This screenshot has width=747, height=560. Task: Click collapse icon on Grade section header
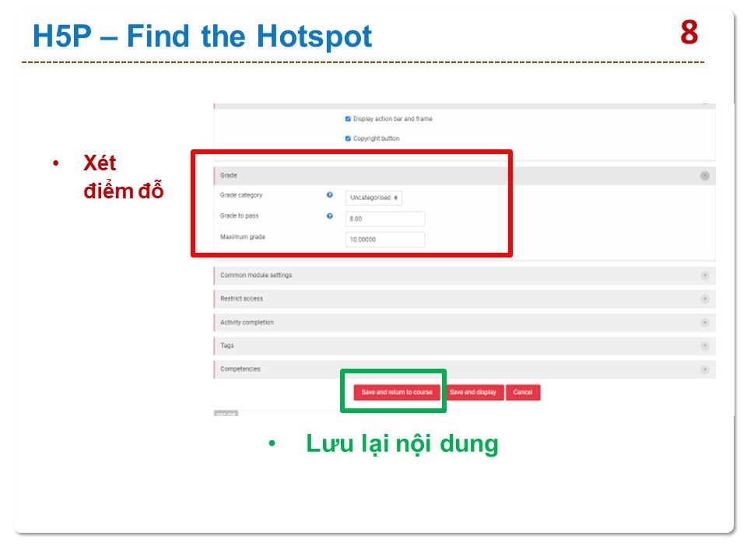pos(704,176)
